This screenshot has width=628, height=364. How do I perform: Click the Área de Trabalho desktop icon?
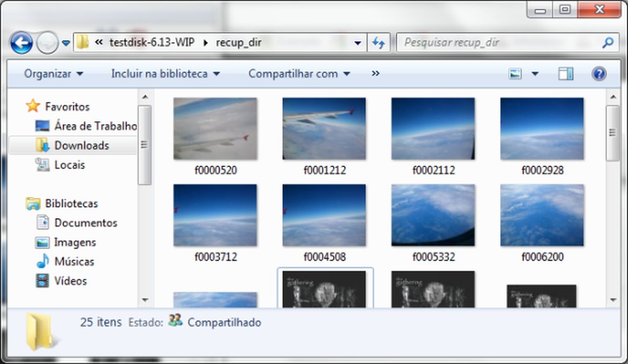(x=43, y=126)
